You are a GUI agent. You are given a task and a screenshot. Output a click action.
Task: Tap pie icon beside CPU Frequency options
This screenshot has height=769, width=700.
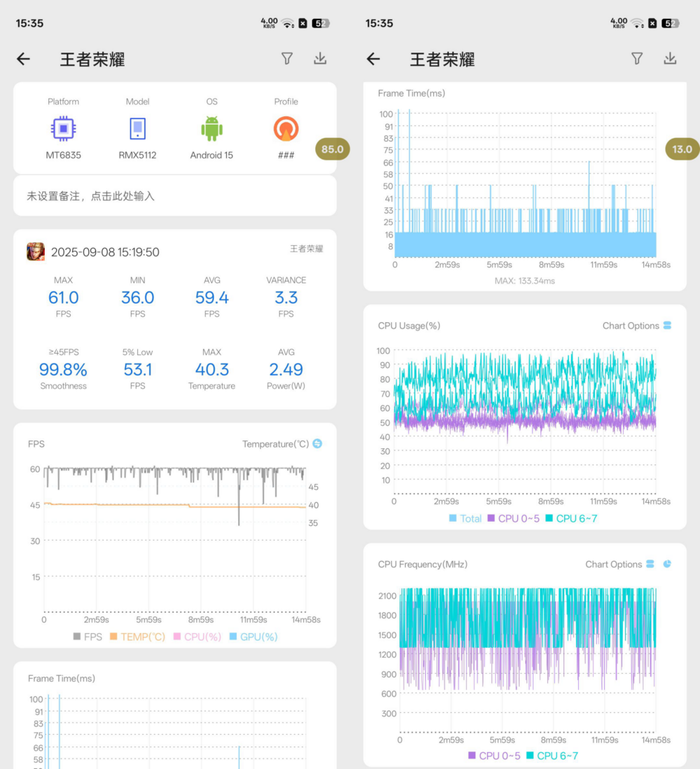coord(667,564)
